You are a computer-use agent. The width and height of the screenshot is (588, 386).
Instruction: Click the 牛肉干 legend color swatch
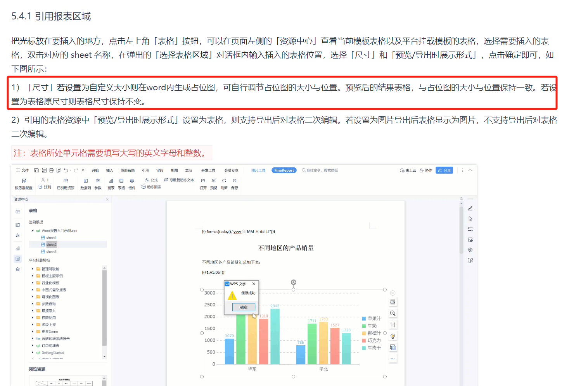[x=364, y=348]
